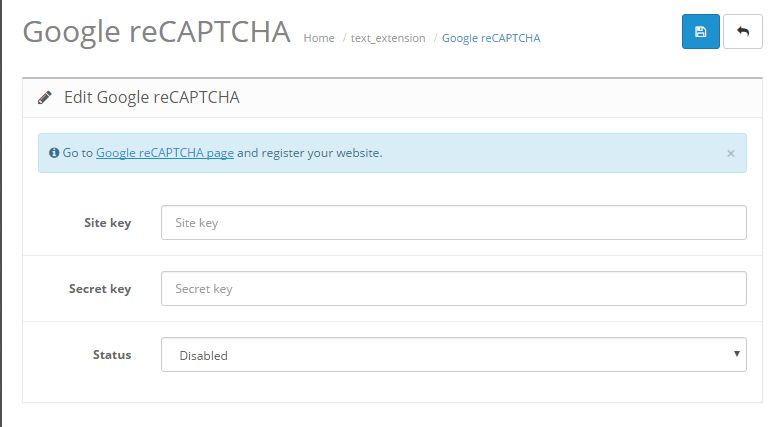Click the blue save floppy-disk button

click(701, 32)
